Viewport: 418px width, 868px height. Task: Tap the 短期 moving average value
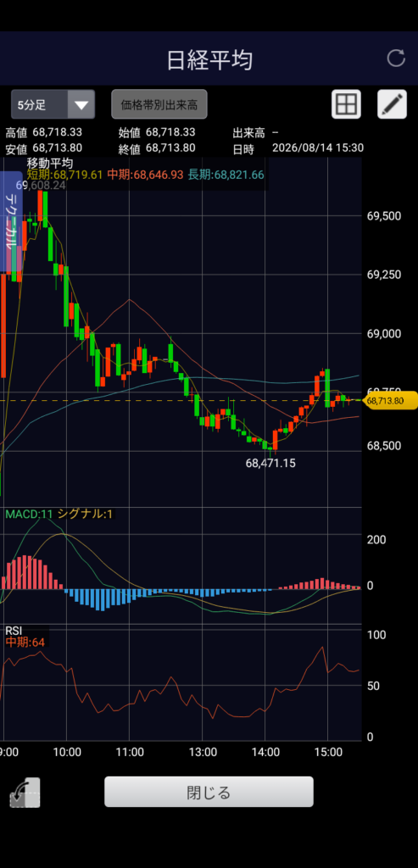pos(64,175)
